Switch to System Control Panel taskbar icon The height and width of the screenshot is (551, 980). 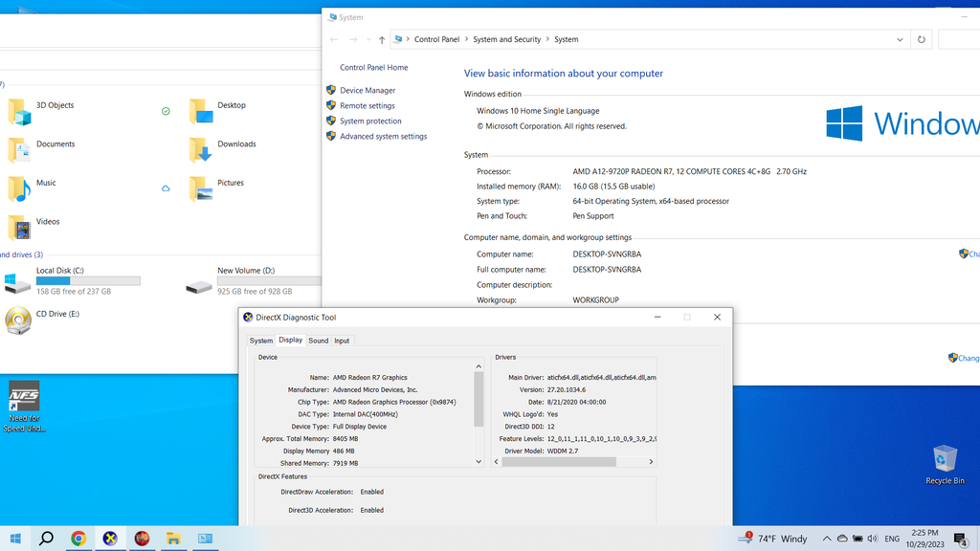point(205,539)
